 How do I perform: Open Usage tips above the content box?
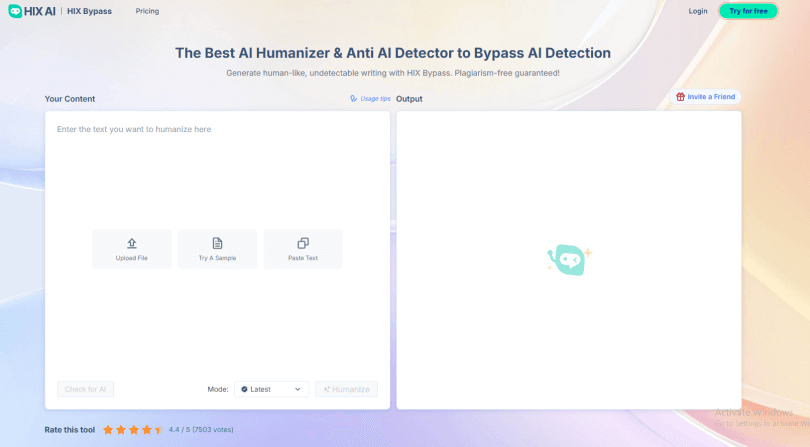point(370,98)
